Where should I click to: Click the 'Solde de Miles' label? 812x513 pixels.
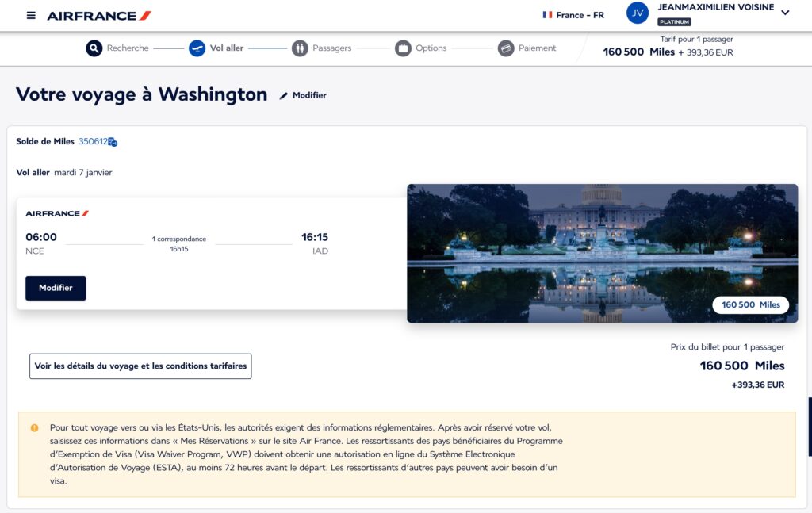pyautogui.click(x=45, y=141)
